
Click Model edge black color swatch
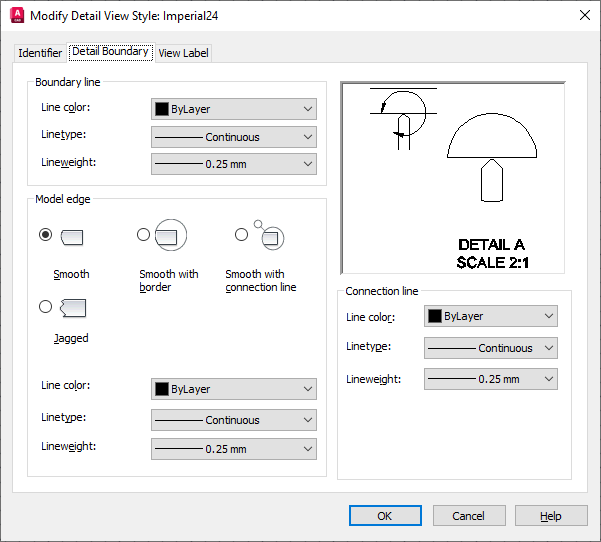point(162,389)
